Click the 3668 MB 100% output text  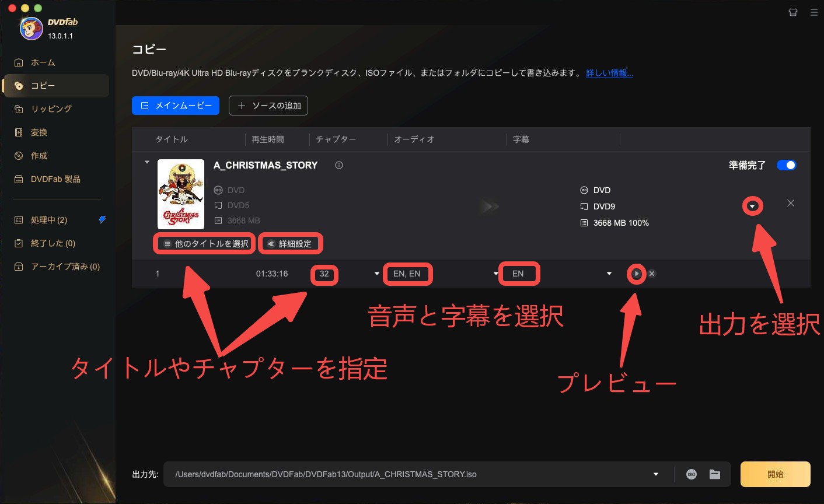click(621, 223)
